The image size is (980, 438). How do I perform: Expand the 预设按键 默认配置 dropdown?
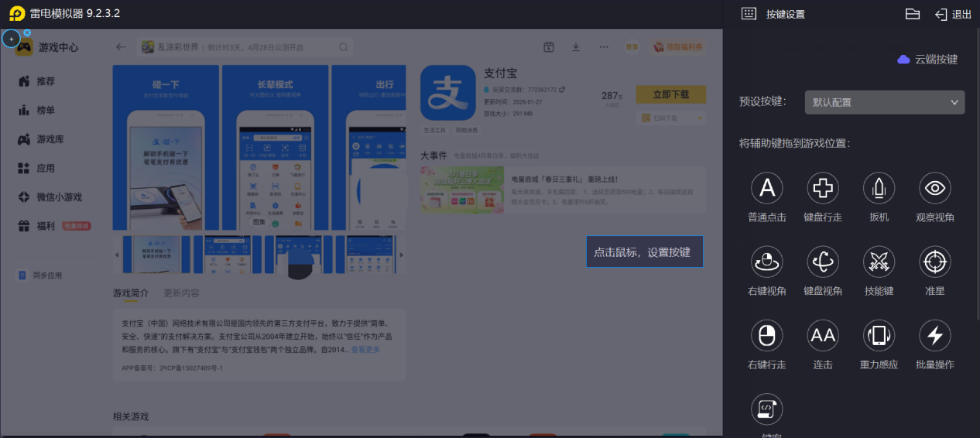pyautogui.click(x=885, y=102)
